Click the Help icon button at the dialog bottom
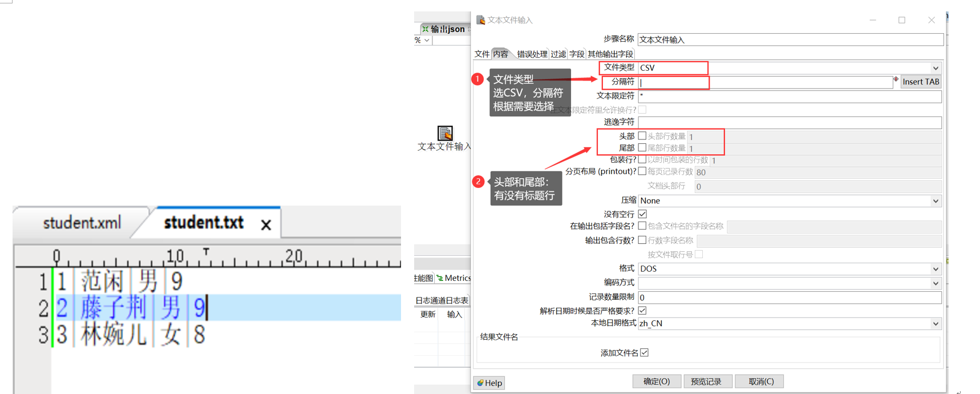The height and width of the screenshot is (394, 980). (x=489, y=383)
